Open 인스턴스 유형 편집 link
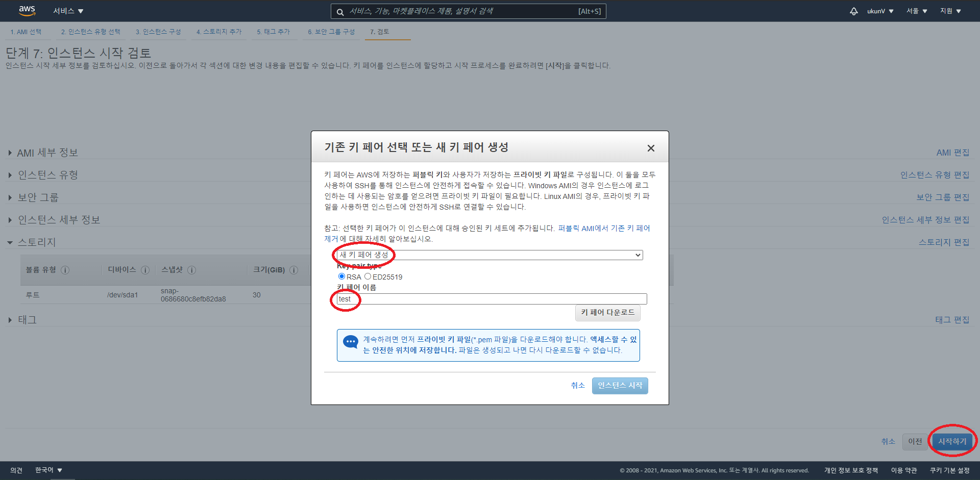 coord(935,175)
